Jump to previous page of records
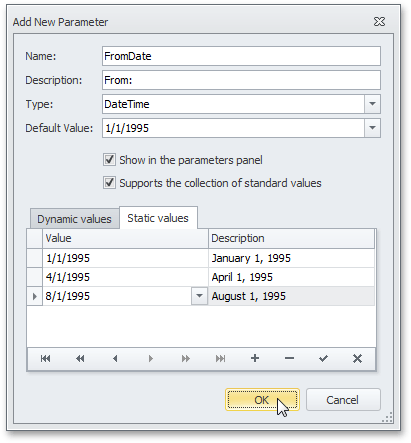The image size is (411, 443). pos(80,359)
